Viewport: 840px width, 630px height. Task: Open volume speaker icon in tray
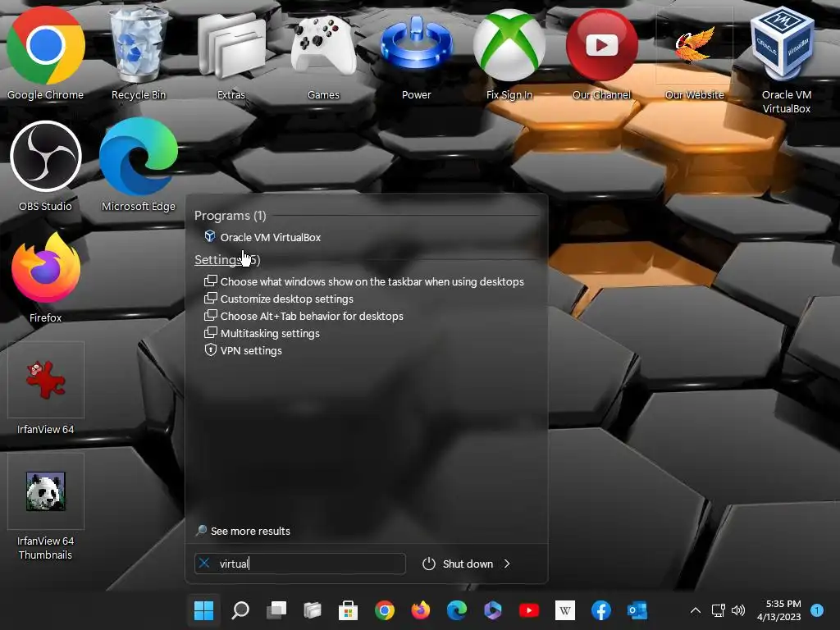tap(738, 610)
